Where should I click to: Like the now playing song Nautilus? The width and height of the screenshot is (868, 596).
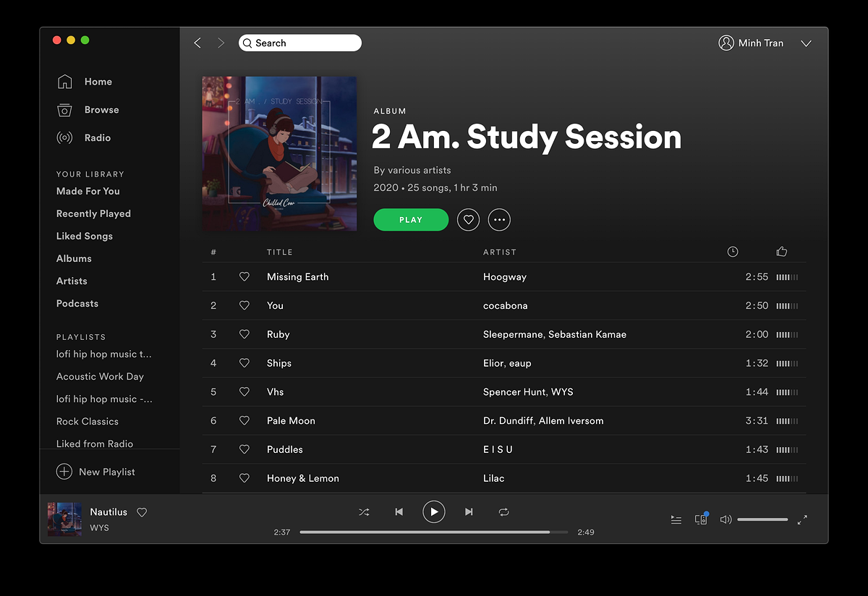(142, 512)
